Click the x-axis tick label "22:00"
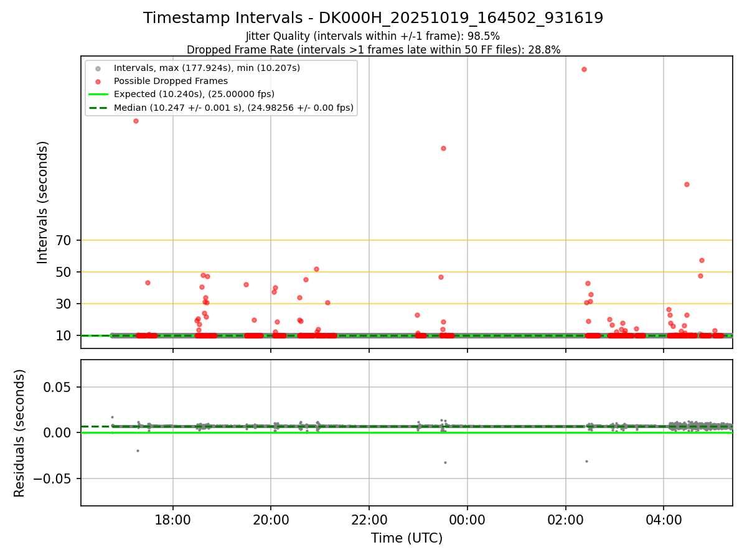The width and height of the screenshot is (747, 560). [x=369, y=520]
